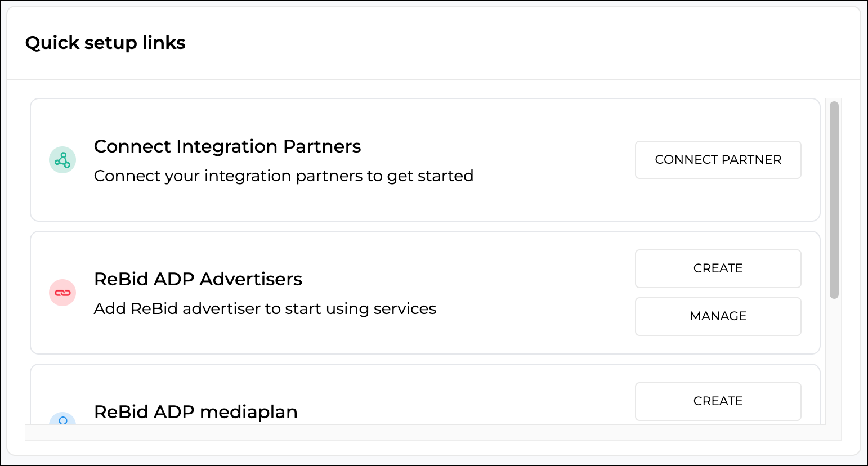Create a new ReBid ADP mediaplan

pos(718,401)
